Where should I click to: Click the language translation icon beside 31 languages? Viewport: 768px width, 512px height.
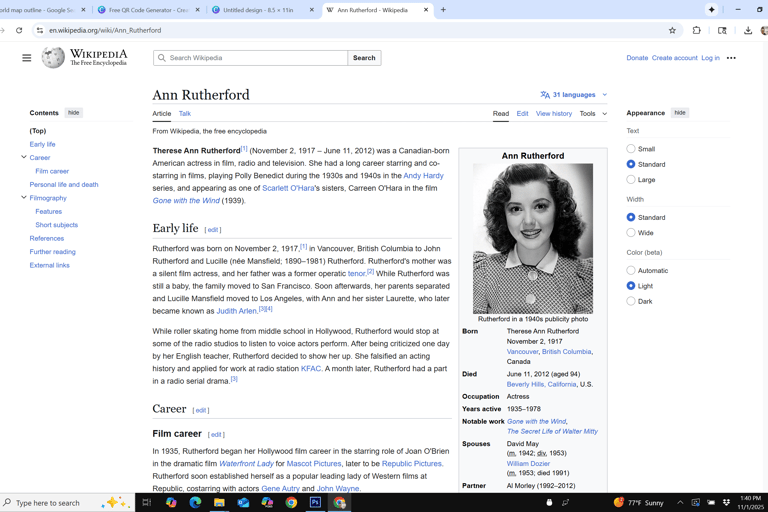coord(545,95)
